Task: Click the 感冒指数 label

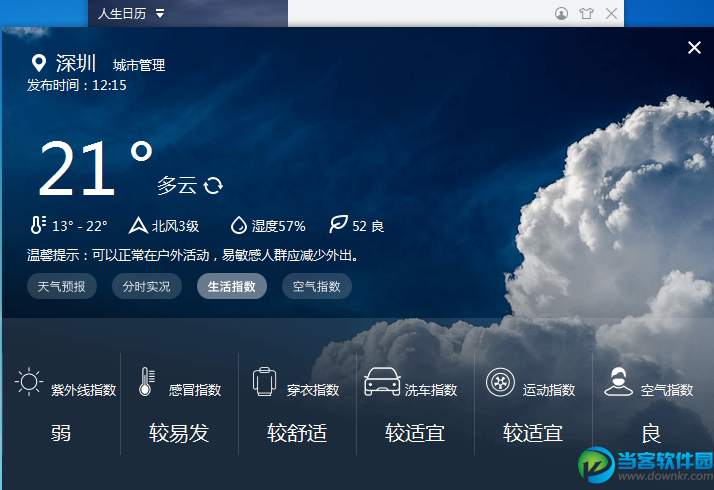Action: (x=195, y=390)
